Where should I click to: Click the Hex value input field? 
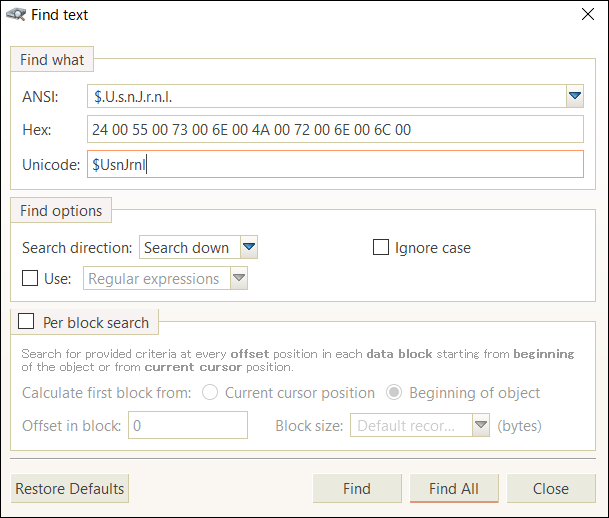(x=335, y=130)
